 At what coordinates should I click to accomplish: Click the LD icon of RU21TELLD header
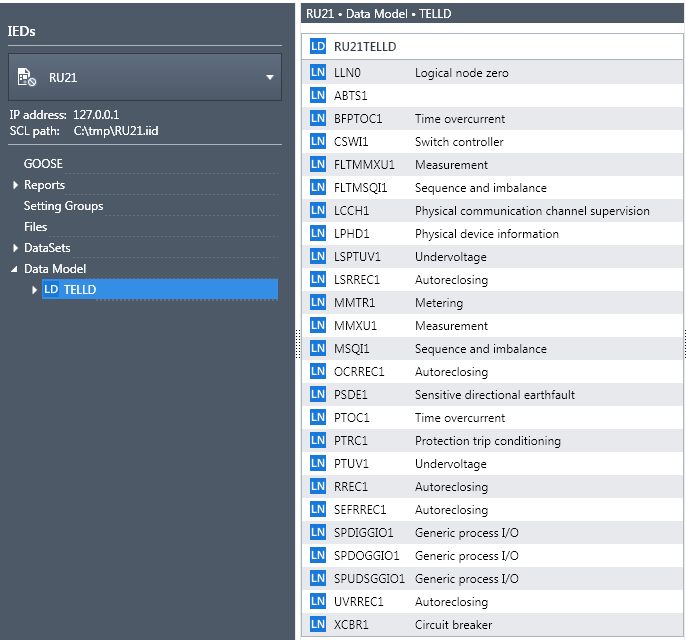(x=318, y=46)
